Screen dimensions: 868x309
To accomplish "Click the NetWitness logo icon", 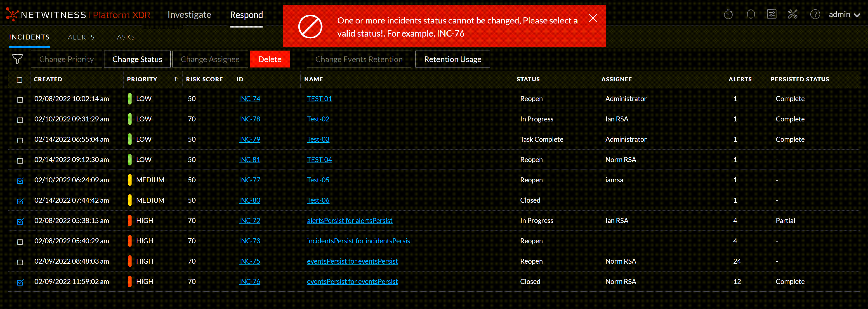I will (12, 14).
